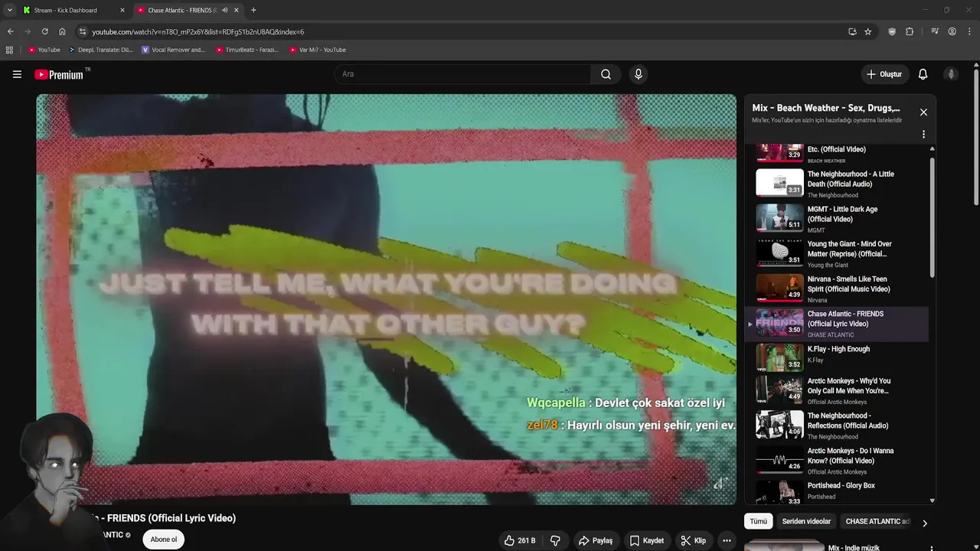Open the YouTube hamburger guide menu

click(17, 74)
